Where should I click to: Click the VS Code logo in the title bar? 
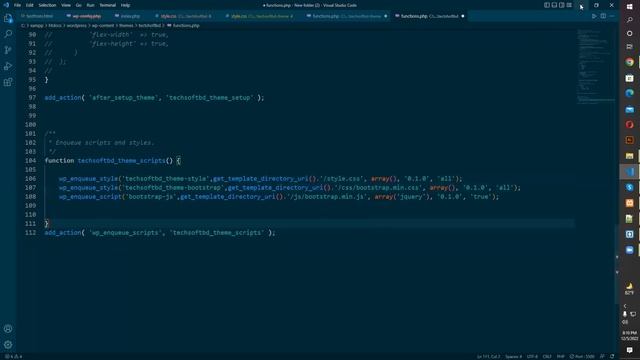(6, 5)
